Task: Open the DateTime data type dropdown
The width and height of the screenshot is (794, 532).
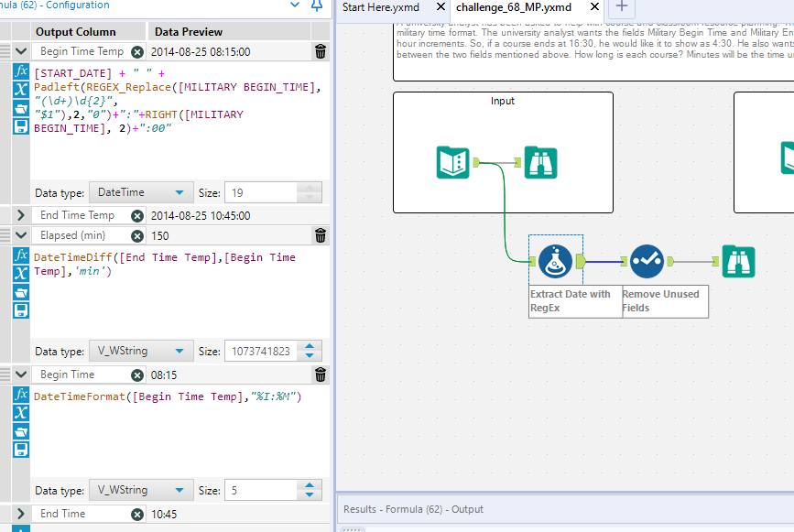Action: [141, 192]
